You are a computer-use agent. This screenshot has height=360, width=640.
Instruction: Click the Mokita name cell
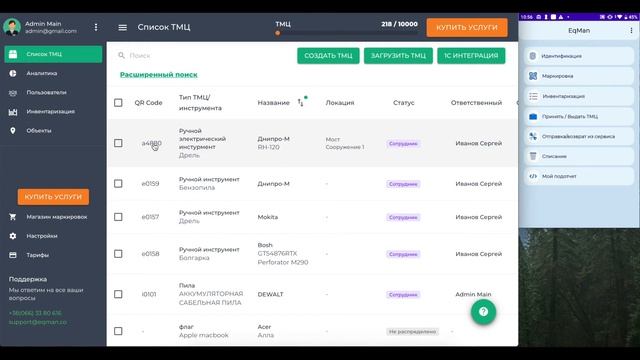click(268, 217)
